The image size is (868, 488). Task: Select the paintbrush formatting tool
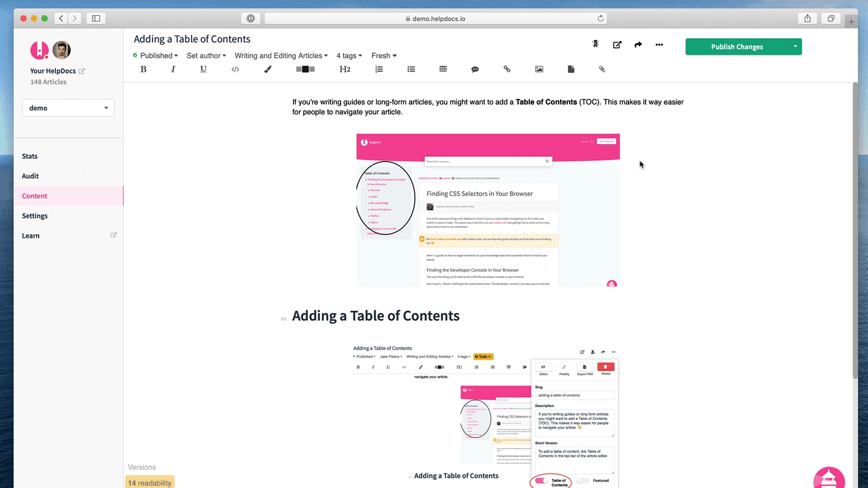click(x=268, y=69)
